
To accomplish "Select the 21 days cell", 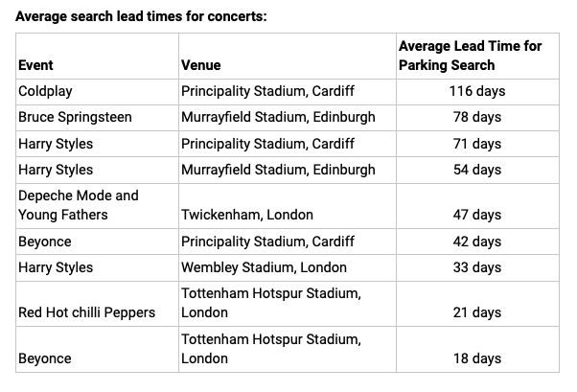I will [x=476, y=312].
